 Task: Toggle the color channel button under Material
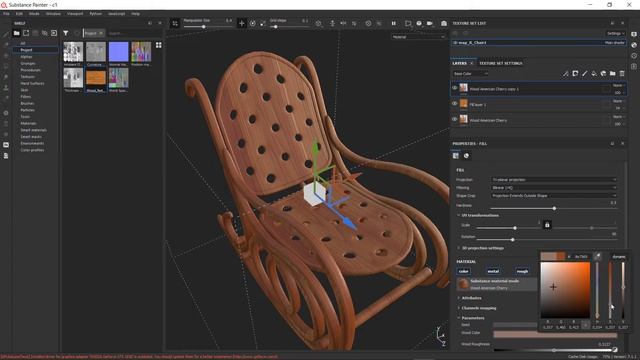pyautogui.click(x=464, y=271)
